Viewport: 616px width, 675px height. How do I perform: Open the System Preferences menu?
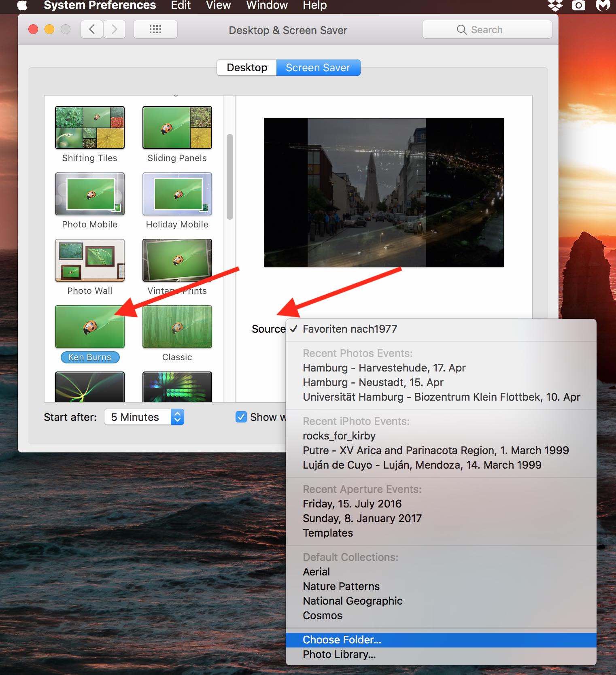click(100, 5)
